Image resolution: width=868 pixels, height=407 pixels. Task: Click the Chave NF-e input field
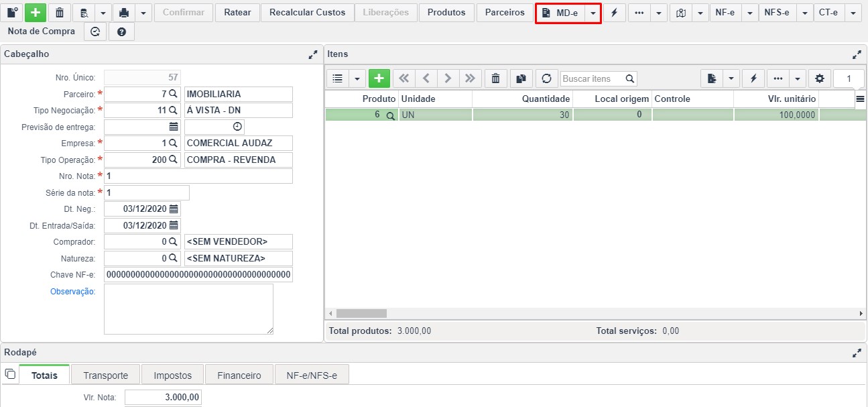click(x=198, y=274)
